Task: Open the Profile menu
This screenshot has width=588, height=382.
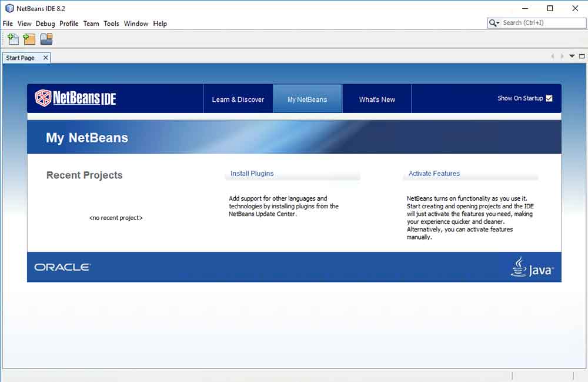Action: click(69, 24)
